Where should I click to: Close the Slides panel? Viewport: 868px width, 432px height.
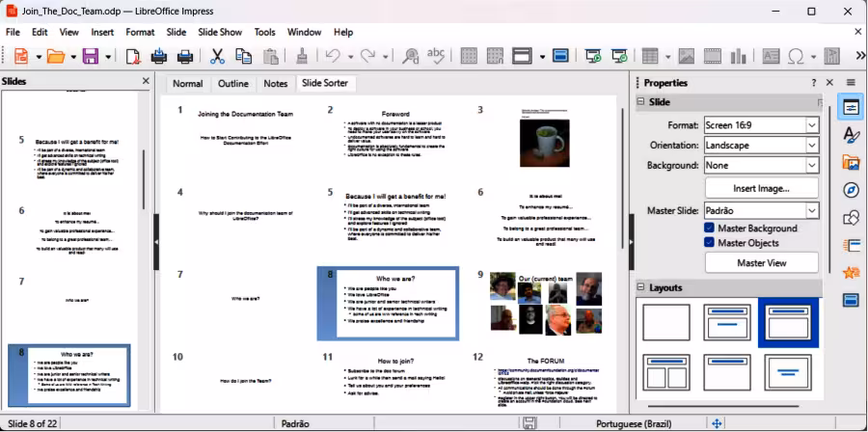pyautogui.click(x=146, y=81)
